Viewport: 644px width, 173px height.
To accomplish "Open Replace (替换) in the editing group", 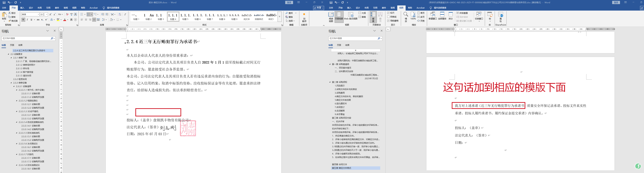I will point(289,17).
